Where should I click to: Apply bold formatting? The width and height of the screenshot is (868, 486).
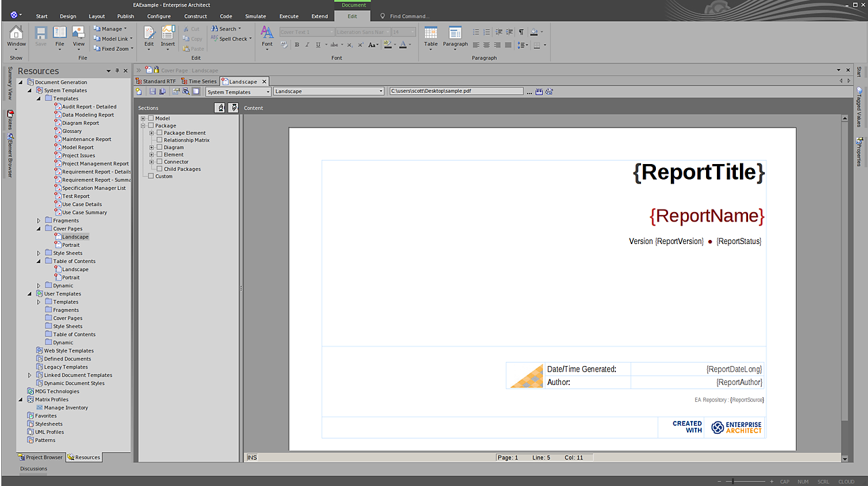296,45
